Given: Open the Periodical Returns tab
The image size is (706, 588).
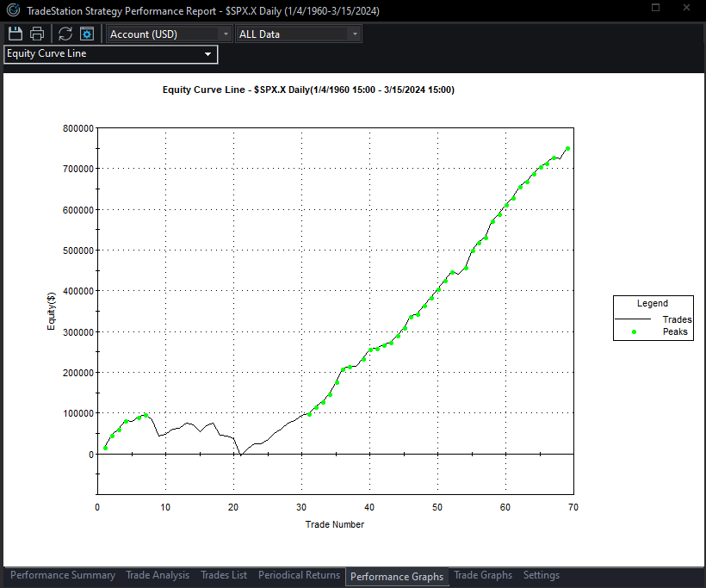Looking at the screenshot, I should point(299,575).
